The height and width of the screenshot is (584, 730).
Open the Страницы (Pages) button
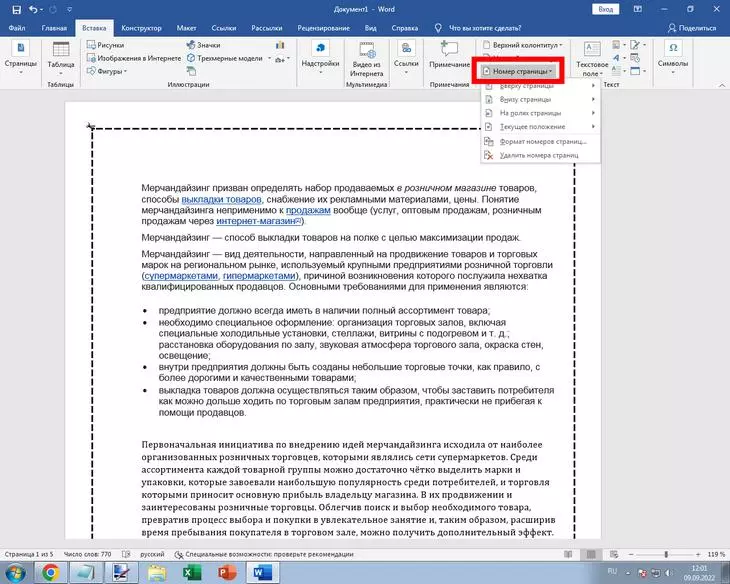click(x=20, y=58)
